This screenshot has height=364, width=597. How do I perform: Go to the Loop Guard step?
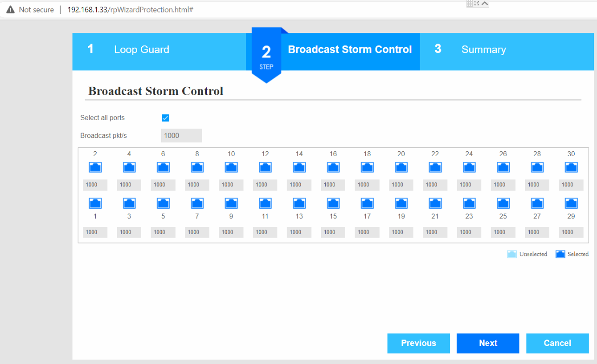(x=141, y=49)
